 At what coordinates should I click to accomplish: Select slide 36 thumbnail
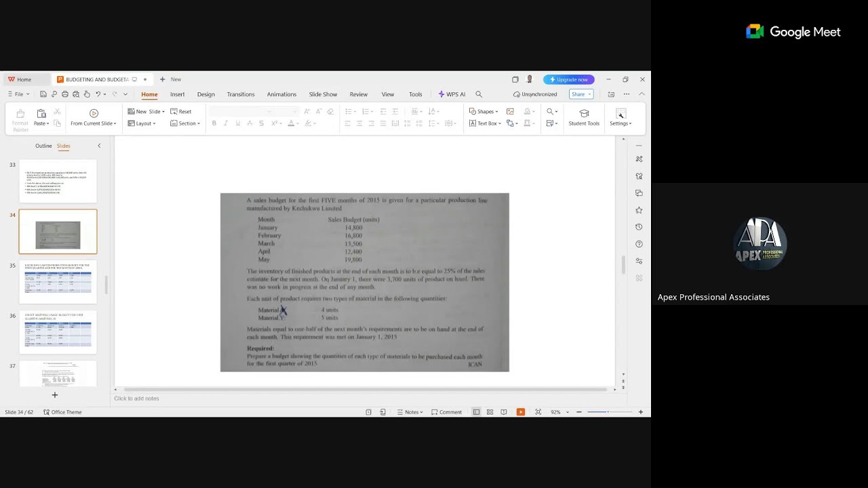point(58,332)
